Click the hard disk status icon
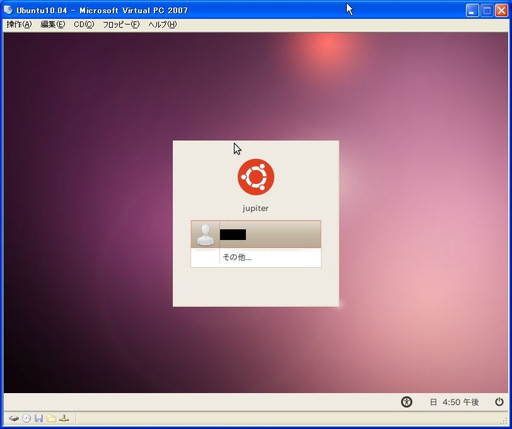Viewport: 512px width, 429px height. [14, 418]
